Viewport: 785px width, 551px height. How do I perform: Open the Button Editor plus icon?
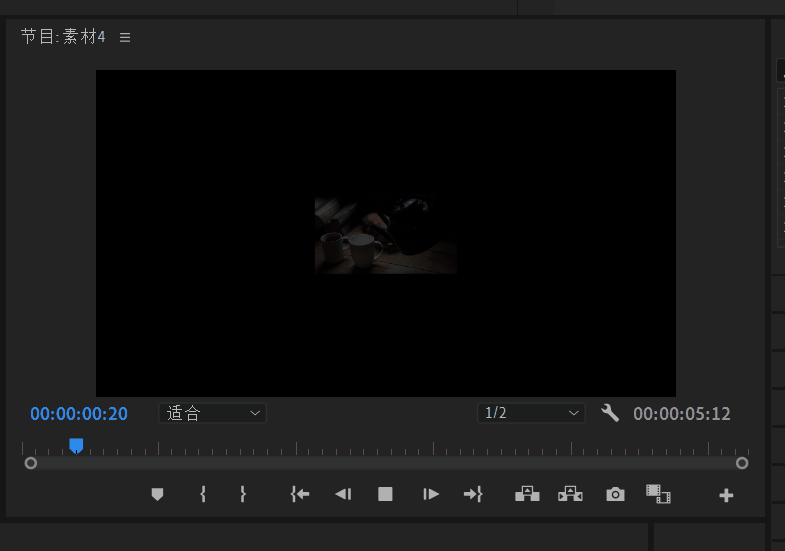[x=727, y=495]
